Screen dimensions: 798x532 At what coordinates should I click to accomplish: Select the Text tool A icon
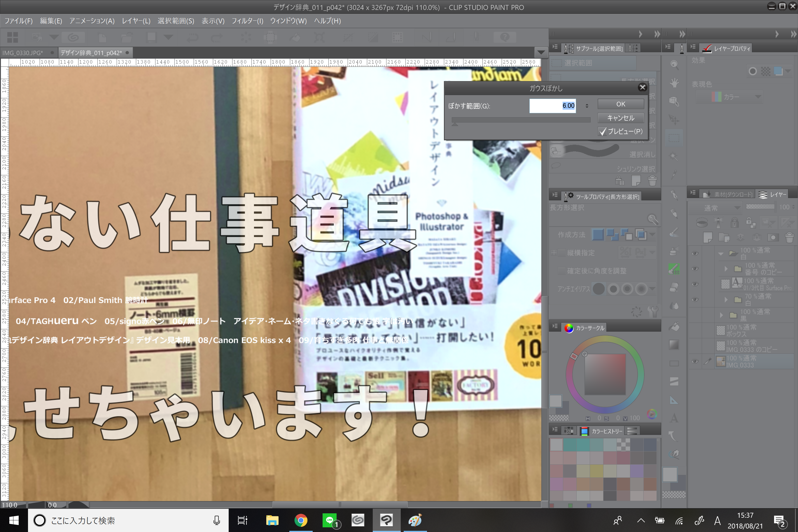click(674, 418)
